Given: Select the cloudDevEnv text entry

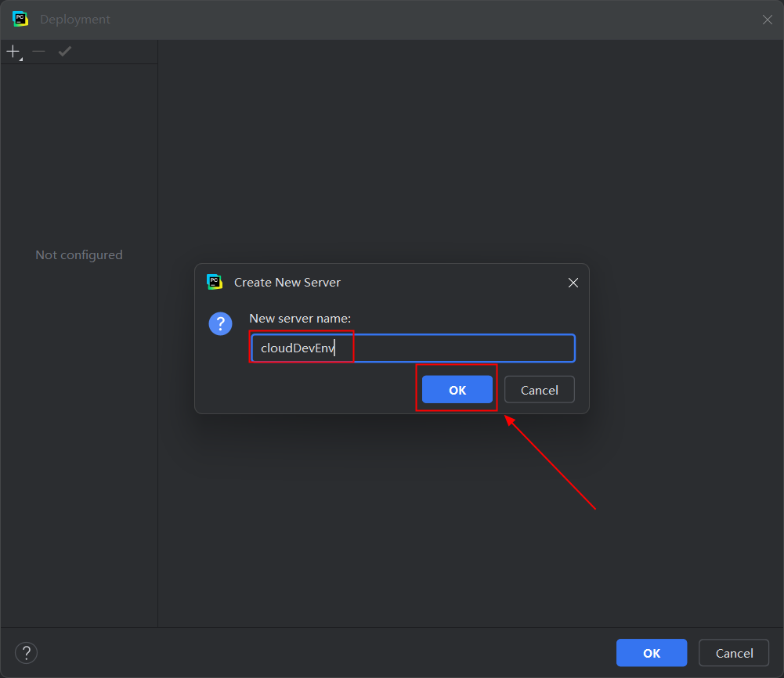Looking at the screenshot, I should (302, 347).
